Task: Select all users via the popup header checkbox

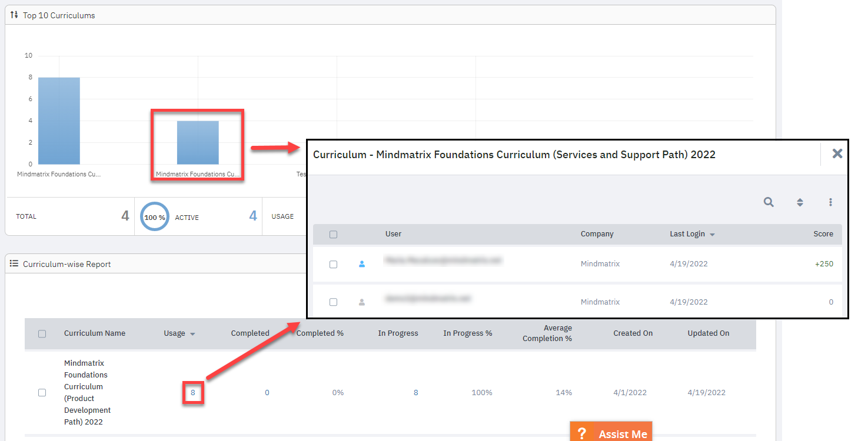Action: [334, 235]
